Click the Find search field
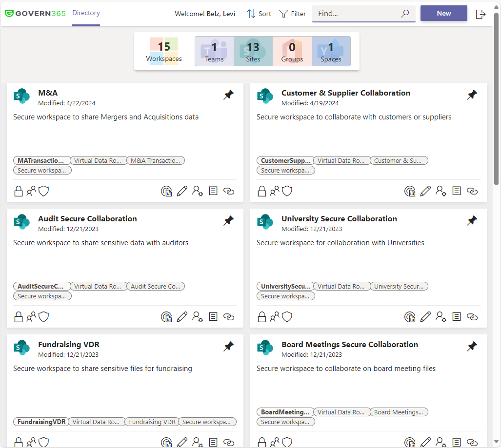Image resolution: width=501 pixels, height=448 pixels. pos(358,14)
